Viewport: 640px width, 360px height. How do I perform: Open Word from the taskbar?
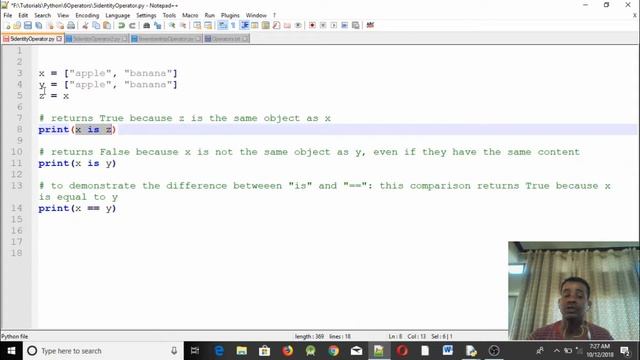tap(448, 351)
